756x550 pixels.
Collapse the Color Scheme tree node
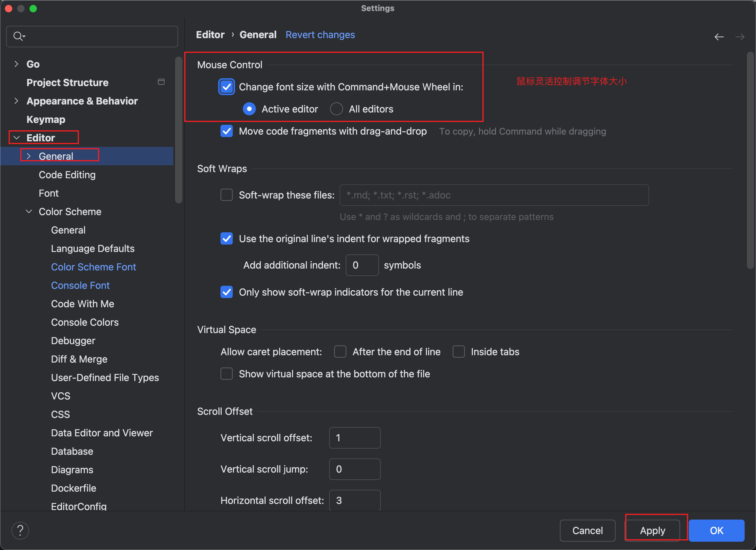29,211
